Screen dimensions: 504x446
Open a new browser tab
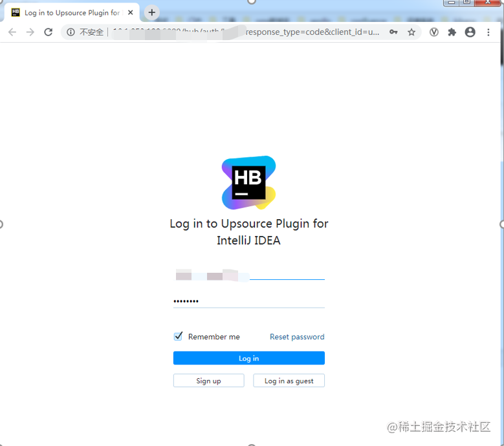pos(151,12)
